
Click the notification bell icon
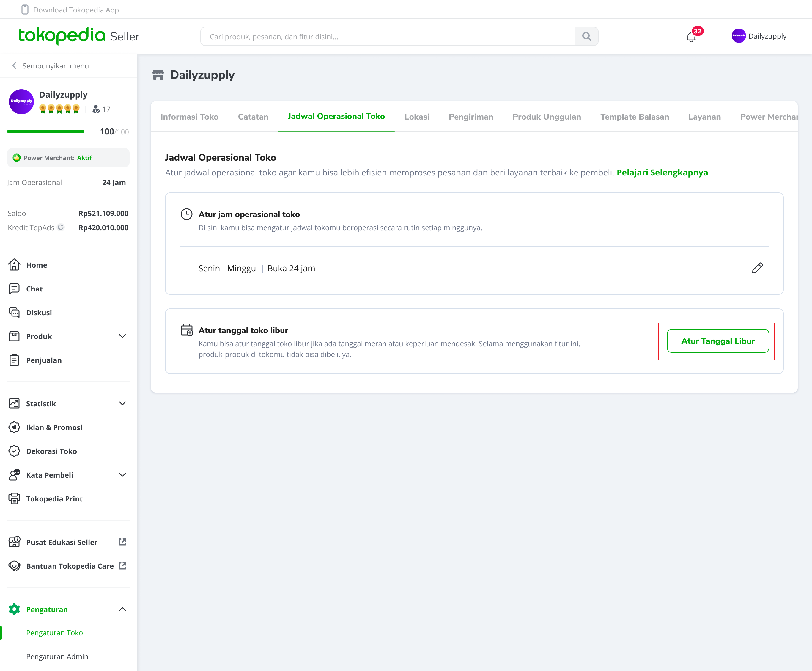click(691, 37)
